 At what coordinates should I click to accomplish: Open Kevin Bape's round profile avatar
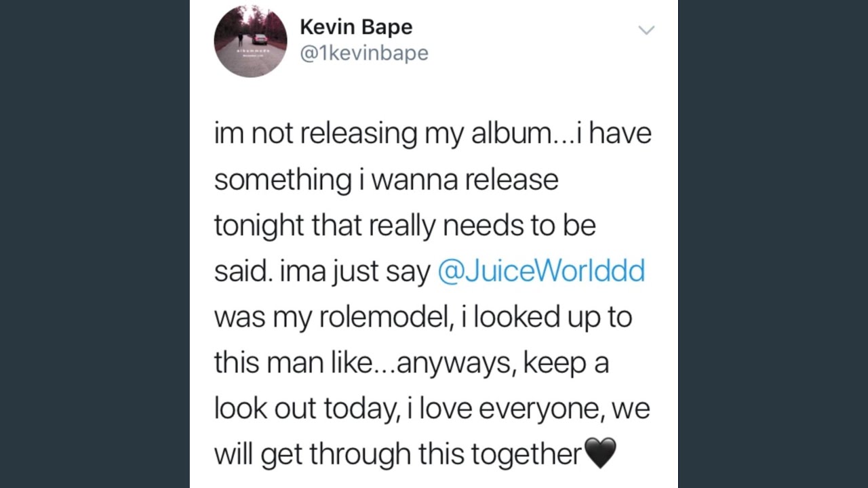(250, 41)
